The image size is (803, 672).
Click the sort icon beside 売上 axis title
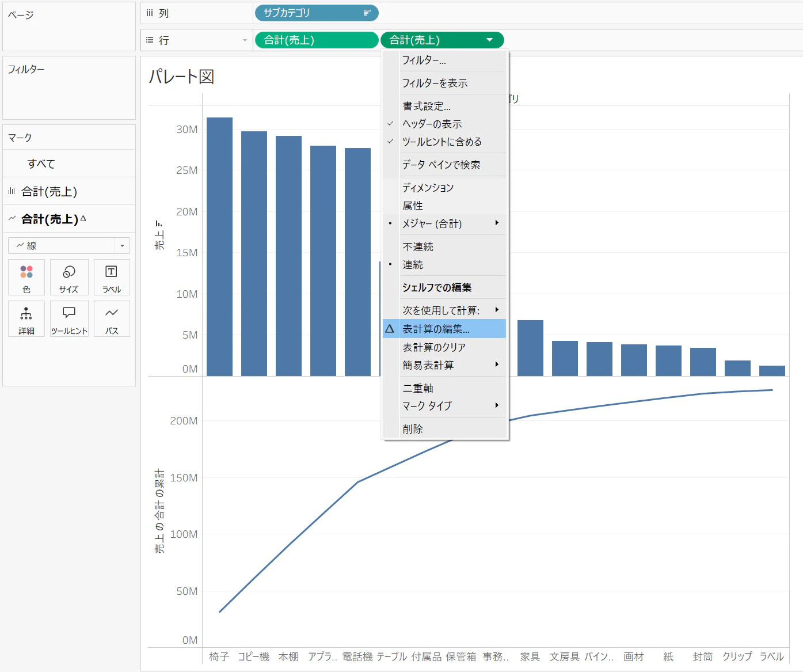tap(159, 223)
